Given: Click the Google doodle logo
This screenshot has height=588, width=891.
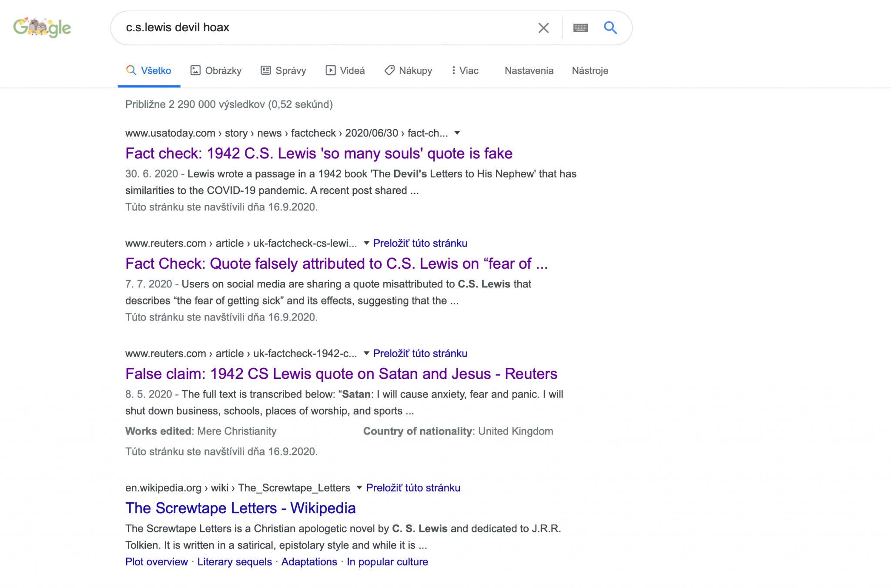Looking at the screenshot, I should coord(42,27).
